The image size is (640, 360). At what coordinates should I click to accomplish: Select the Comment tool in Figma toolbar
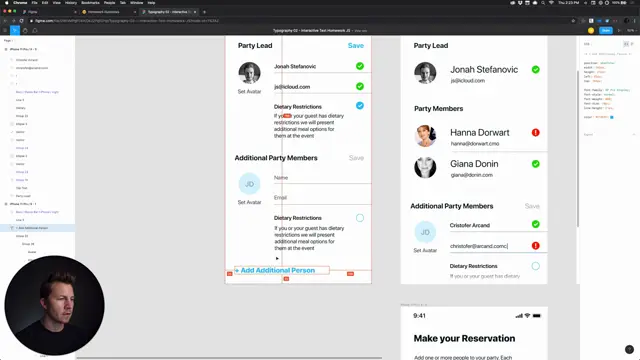(x=35, y=30)
